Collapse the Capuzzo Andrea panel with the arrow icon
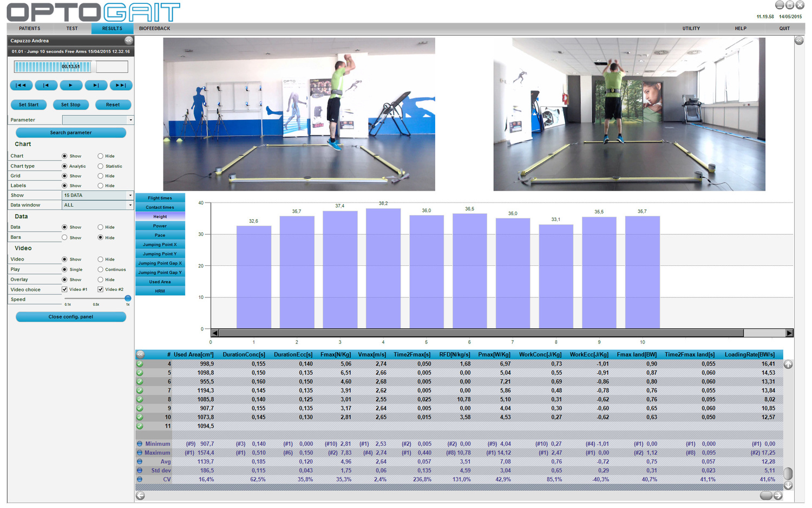This screenshot has width=812, height=508. [x=128, y=41]
